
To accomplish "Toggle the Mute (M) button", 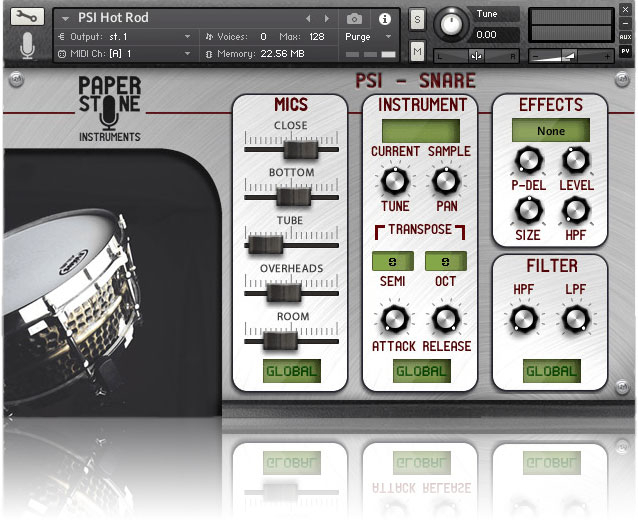I will pos(417,50).
